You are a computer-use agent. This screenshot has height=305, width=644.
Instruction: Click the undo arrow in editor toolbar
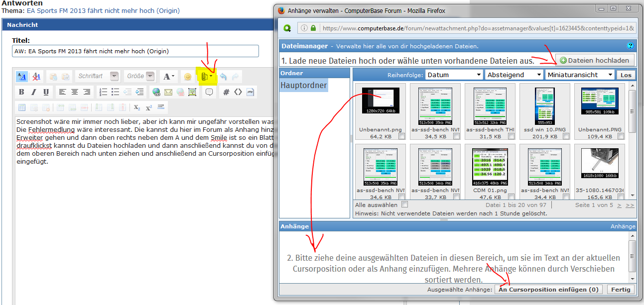click(224, 77)
